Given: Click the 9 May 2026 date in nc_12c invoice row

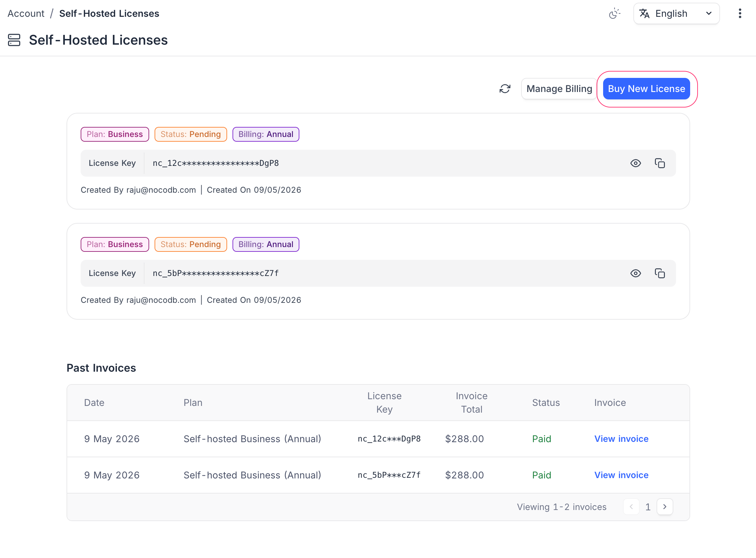Looking at the screenshot, I should click(112, 439).
